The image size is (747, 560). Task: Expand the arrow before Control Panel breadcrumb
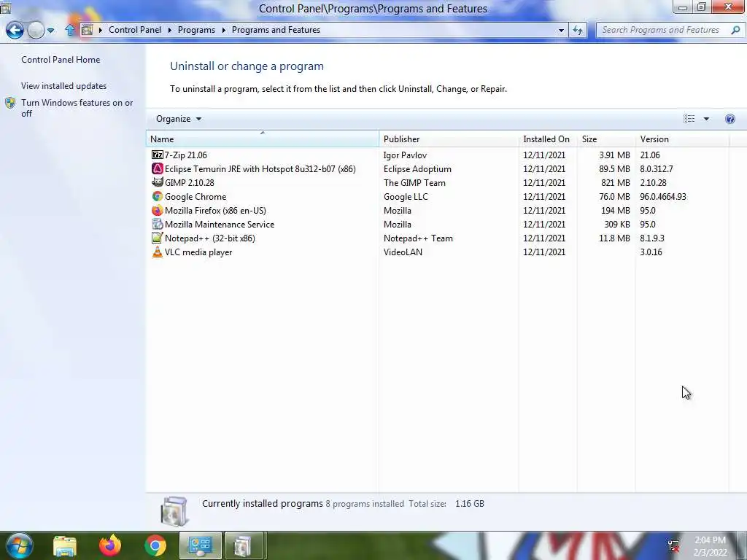(101, 30)
